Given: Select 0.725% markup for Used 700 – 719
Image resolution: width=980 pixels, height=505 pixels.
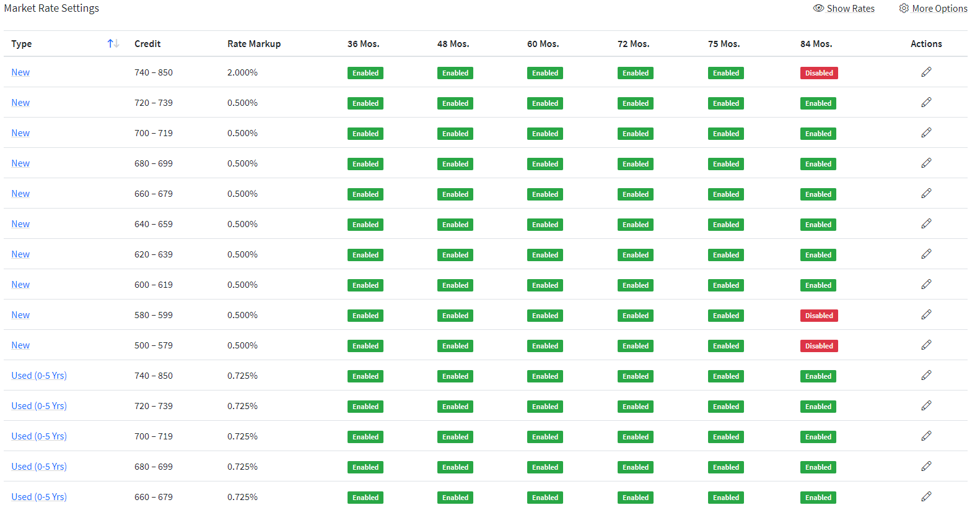Looking at the screenshot, I should click(242, 436).
